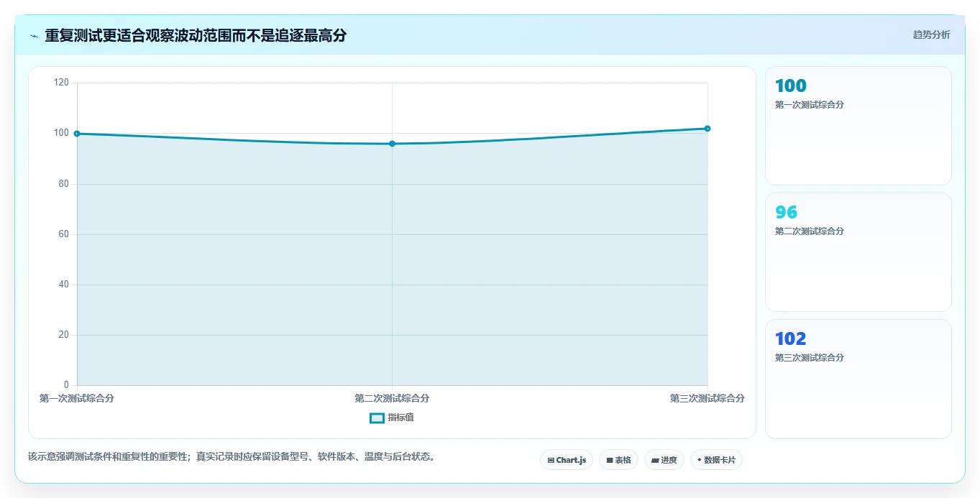Viewport: 980px width, 498px height.
Task: Click y-axis tick label 120
Action: (x=62, y=83)
